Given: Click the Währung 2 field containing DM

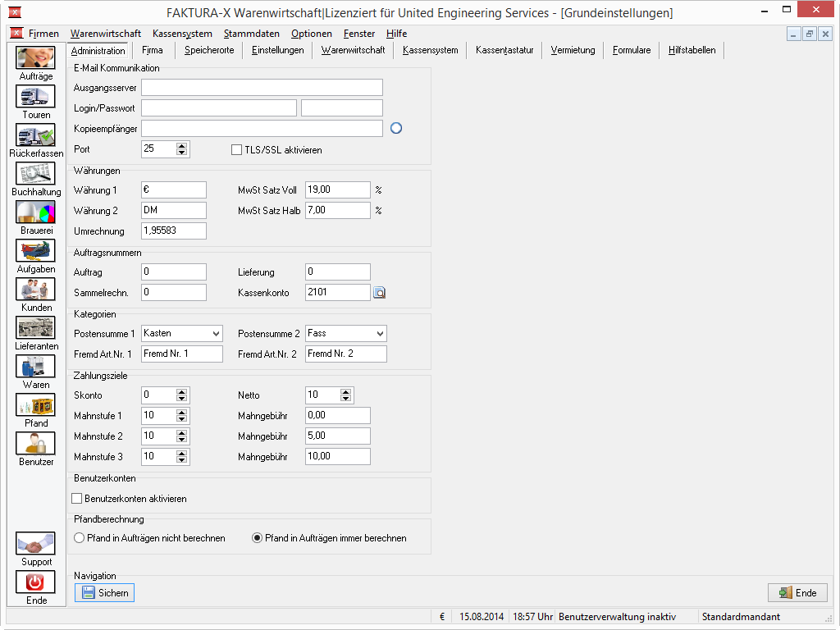Looking at the screenshot, I should point(174,210).
